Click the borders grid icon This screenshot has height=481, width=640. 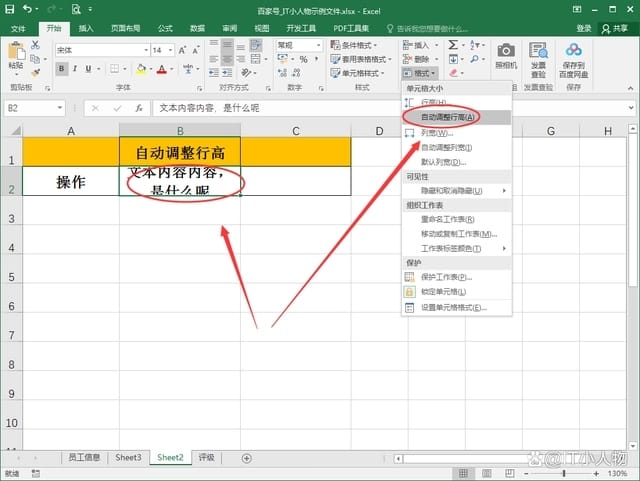[115, 69]
